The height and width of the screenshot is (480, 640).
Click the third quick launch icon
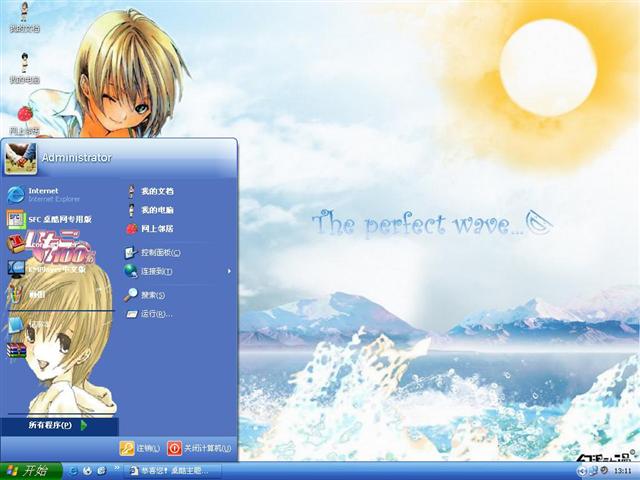click(102, 471)
